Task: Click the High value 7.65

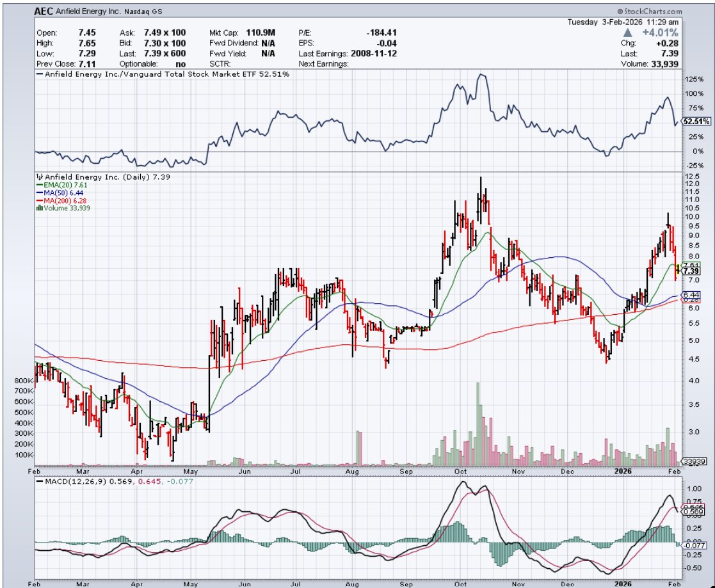Action: click(86, 43)
